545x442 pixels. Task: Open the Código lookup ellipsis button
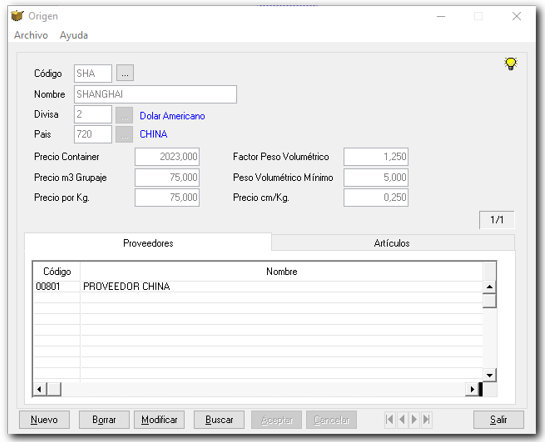(x=125, y=73)
